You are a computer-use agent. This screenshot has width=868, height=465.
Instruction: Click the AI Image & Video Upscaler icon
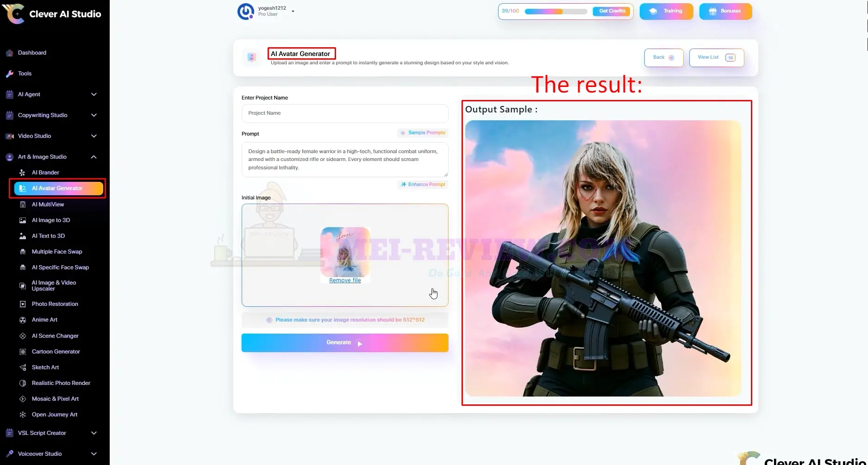22,285
